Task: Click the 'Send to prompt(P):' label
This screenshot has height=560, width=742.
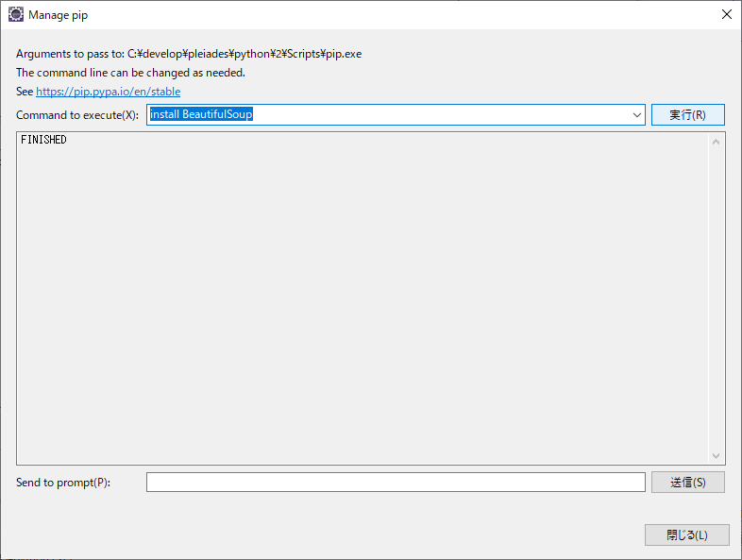Action: (x=63, y=483)
